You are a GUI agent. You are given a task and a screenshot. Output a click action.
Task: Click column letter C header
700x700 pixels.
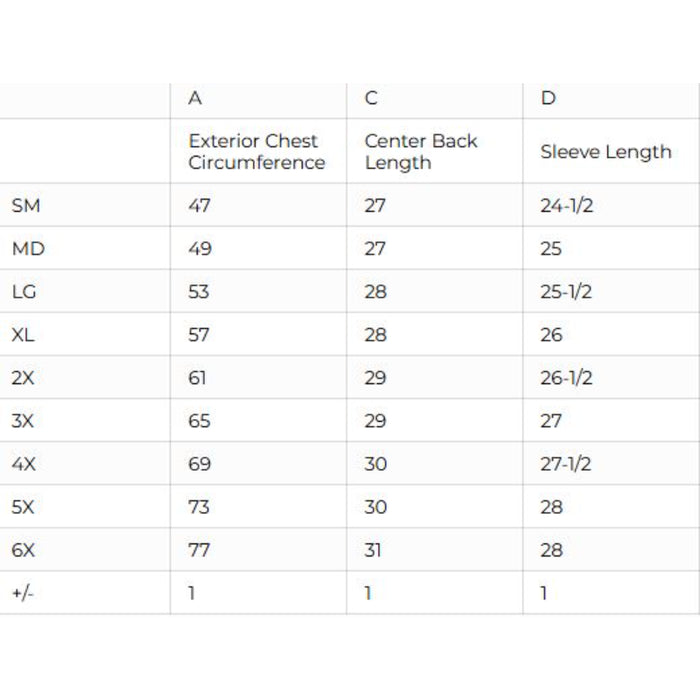[371, 98]
